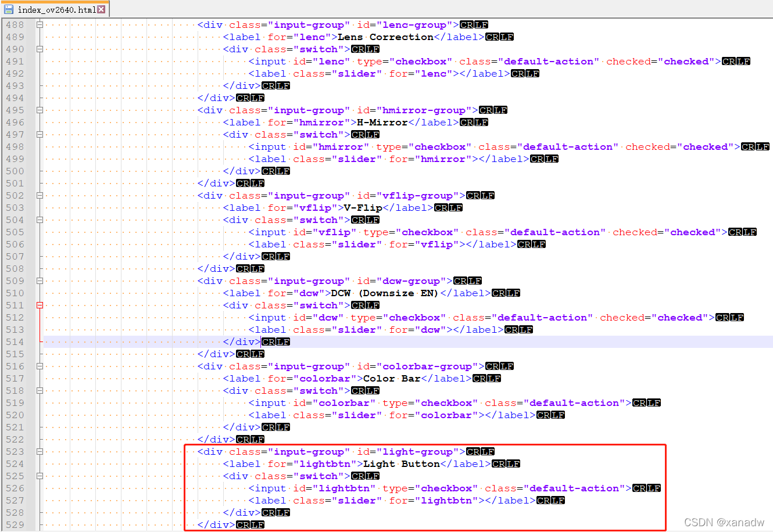The image size is (773, 532).
Task: Click the closing </div> on highlighted line 514
Action: click(x=242, y=342)
